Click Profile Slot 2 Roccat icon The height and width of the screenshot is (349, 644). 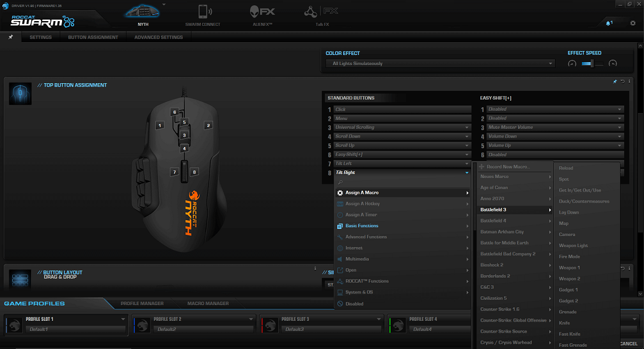point(142,325)
